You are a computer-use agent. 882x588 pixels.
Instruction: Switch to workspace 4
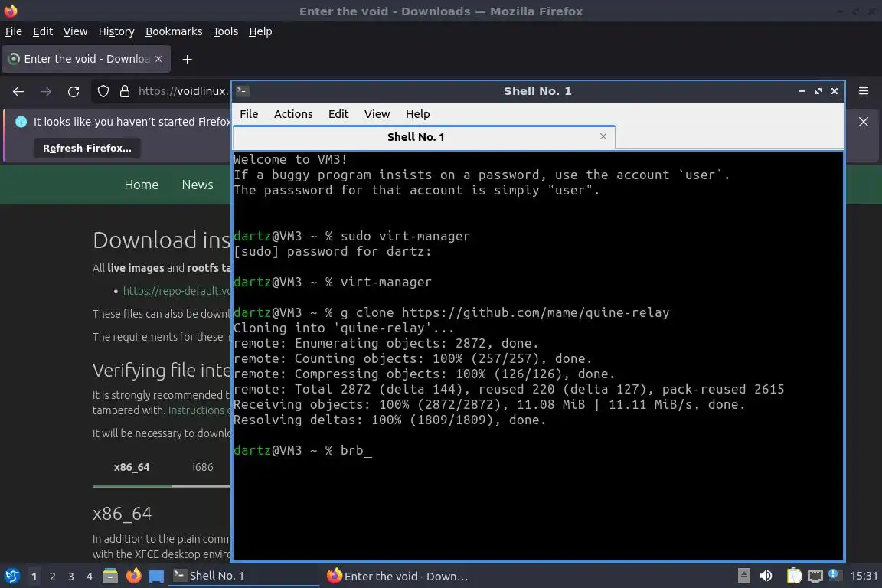click(x=89, y=577)
